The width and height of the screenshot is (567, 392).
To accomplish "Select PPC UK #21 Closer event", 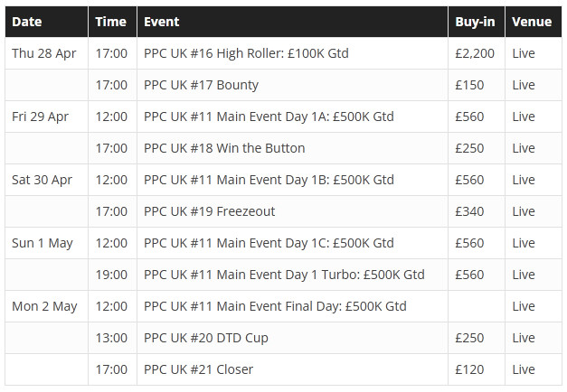I will pyautogui.click(x=199, y=369).
